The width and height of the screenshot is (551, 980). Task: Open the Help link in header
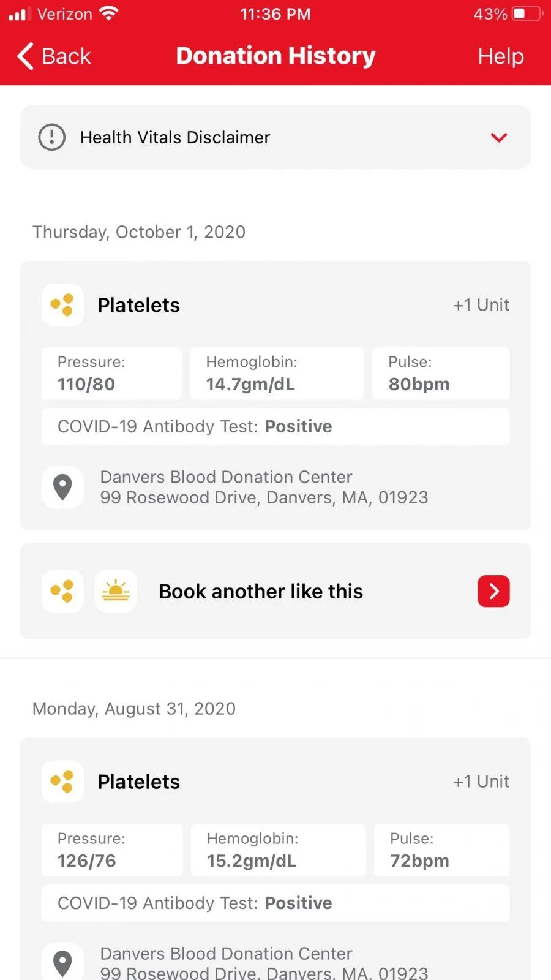[500, 56]
